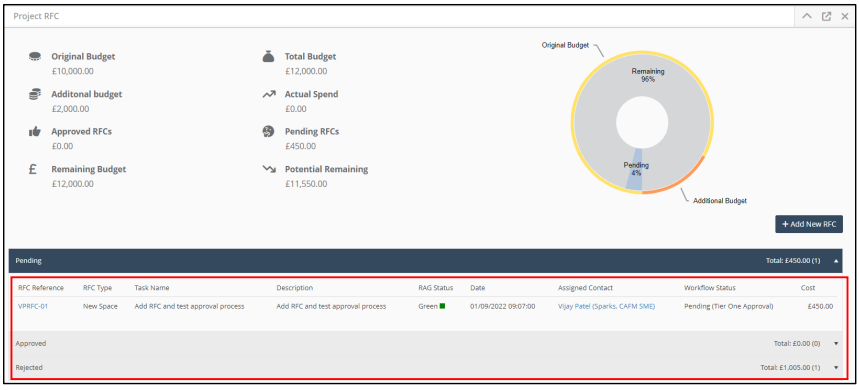Collapse the Project RFC panel with chevron
The image size is (859, 390).
(806, 16)
